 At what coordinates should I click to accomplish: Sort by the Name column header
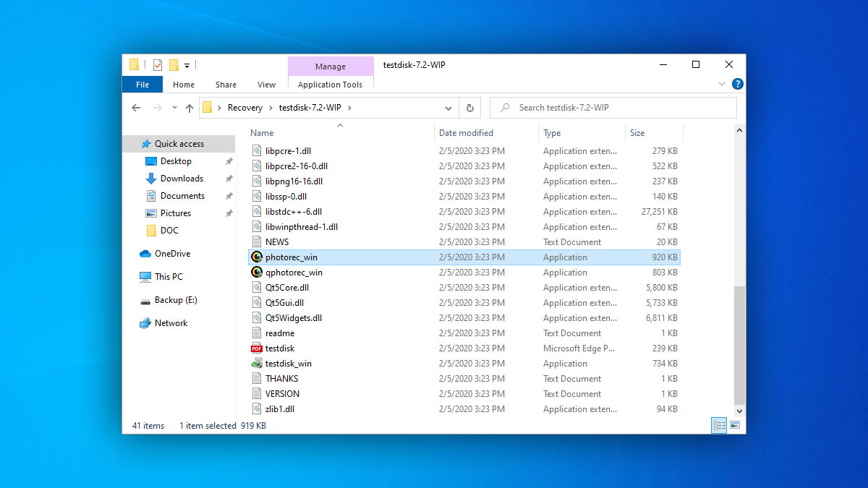click(341, 133)
